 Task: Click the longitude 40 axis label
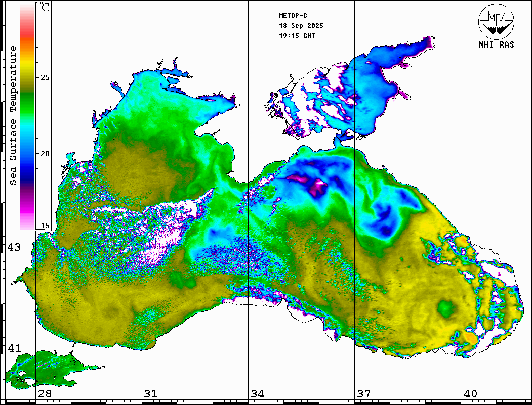pos(470,394)
